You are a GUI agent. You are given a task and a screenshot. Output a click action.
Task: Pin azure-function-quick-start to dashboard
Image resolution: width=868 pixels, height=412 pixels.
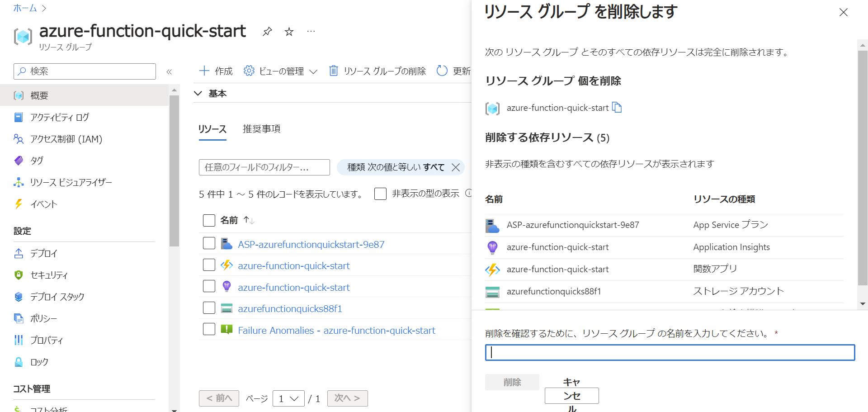tap(267, 31)
